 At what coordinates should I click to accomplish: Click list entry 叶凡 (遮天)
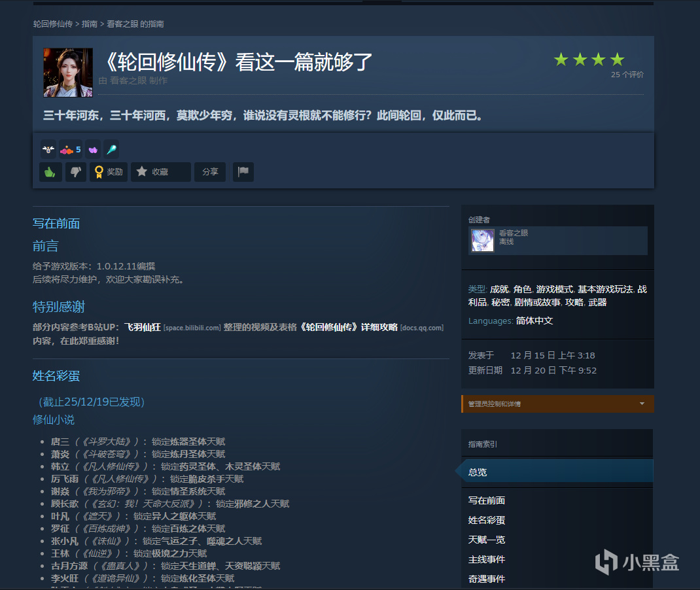click(x=133, y=516)
